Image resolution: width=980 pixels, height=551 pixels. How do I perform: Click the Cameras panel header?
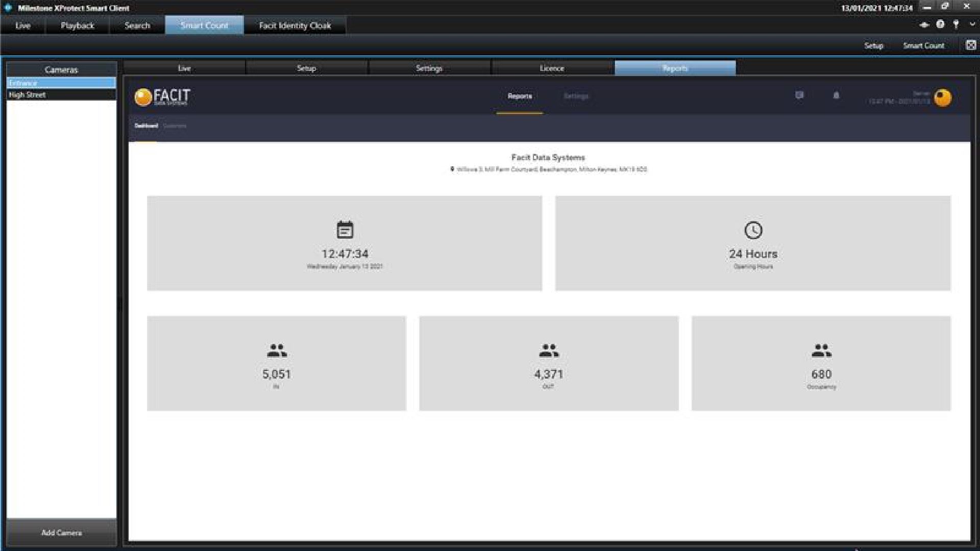click(x=61, y=69)
